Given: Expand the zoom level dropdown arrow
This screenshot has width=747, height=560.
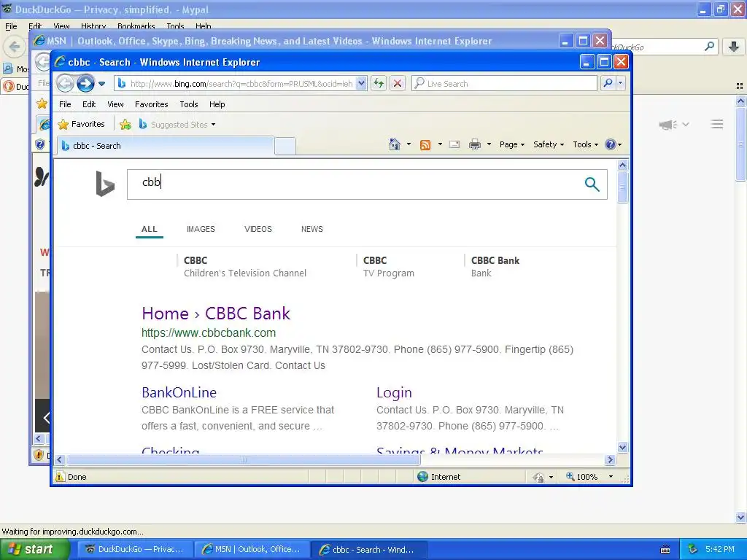Looking at the screenshot, I should [x=611, y=477].
